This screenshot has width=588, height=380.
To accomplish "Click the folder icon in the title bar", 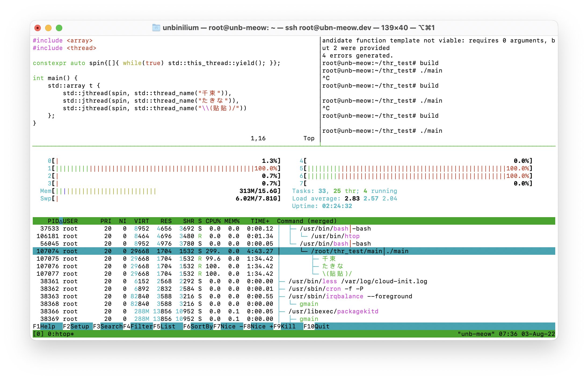I will click(156, 28).
